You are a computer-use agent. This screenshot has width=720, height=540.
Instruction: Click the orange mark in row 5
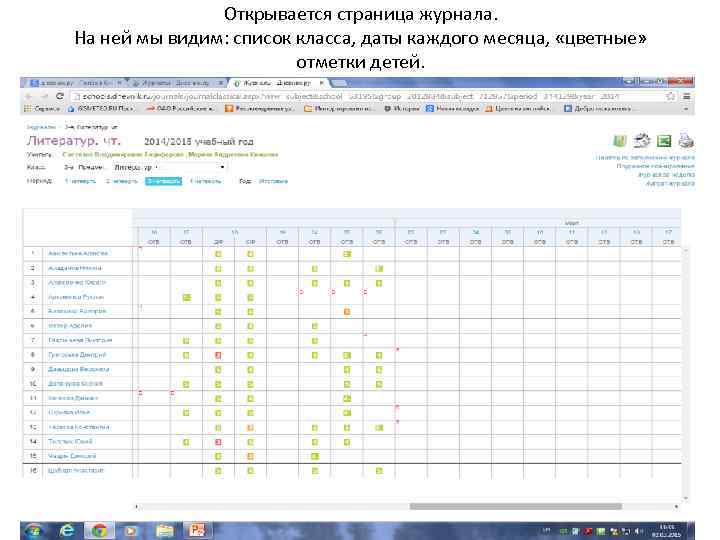coord(347,312)
